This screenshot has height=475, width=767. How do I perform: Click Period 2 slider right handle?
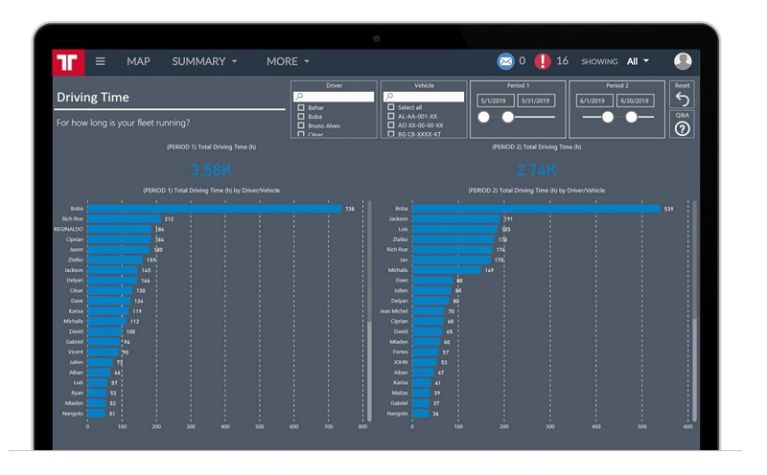point(632,117)
